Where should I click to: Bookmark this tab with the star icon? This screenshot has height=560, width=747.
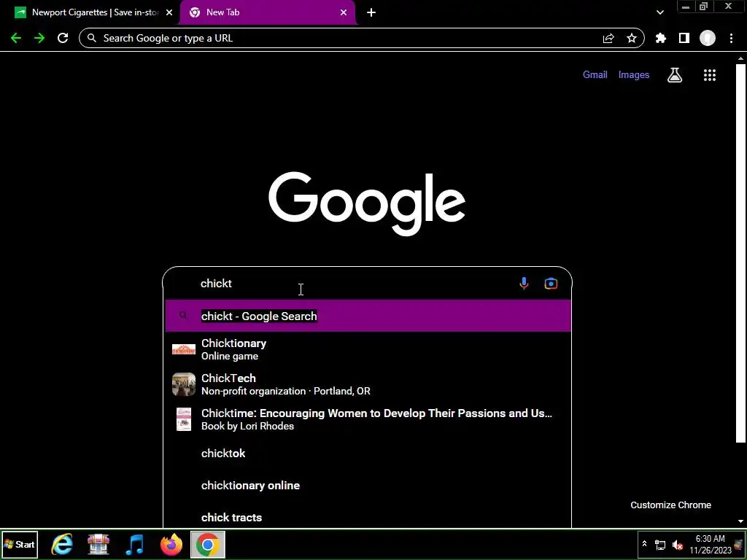(x=632, y=38)
